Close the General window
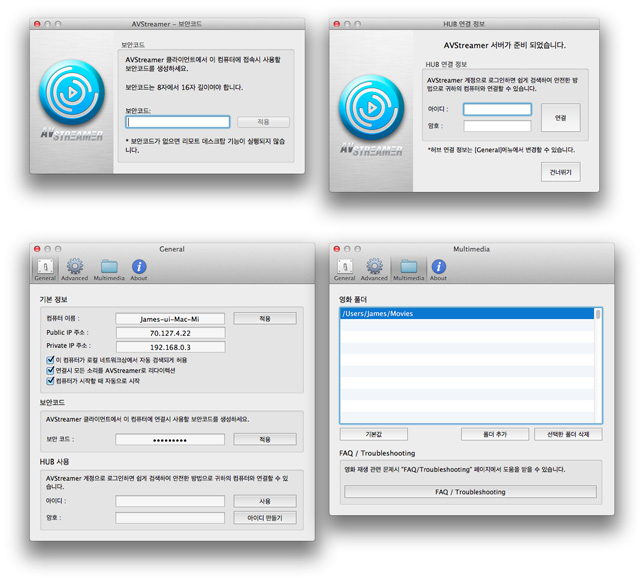640x578 pixels. click(37, 249)
